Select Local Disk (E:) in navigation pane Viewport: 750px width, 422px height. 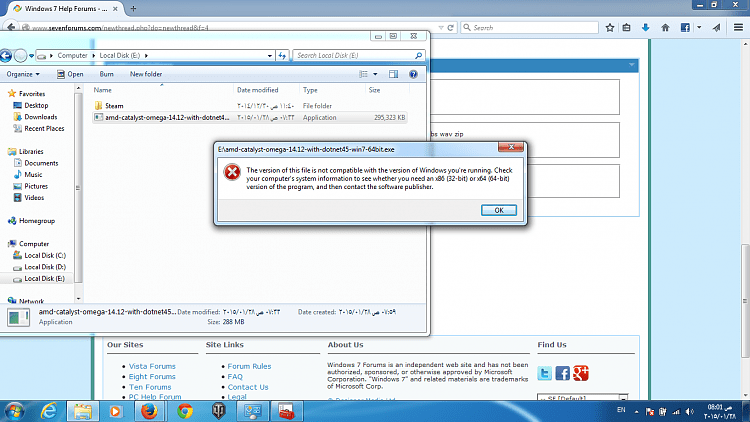pos(44,278)
